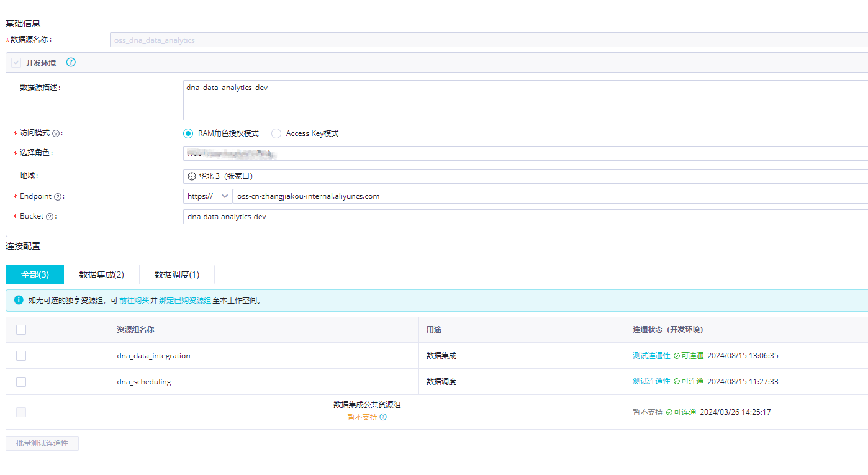Show help tooltip for 访问模式

(x=56, y=133)
